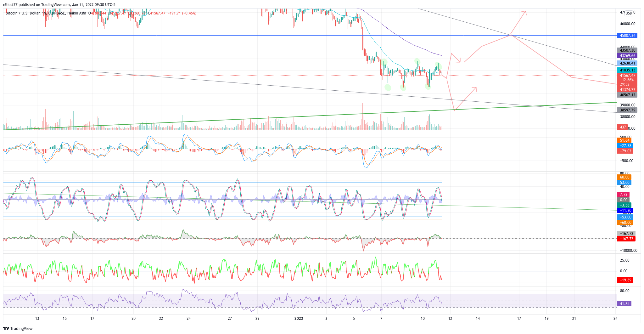
Task: Click the Bitcoin / U.S. Dollar symbol title
Action: pos(23,13)
